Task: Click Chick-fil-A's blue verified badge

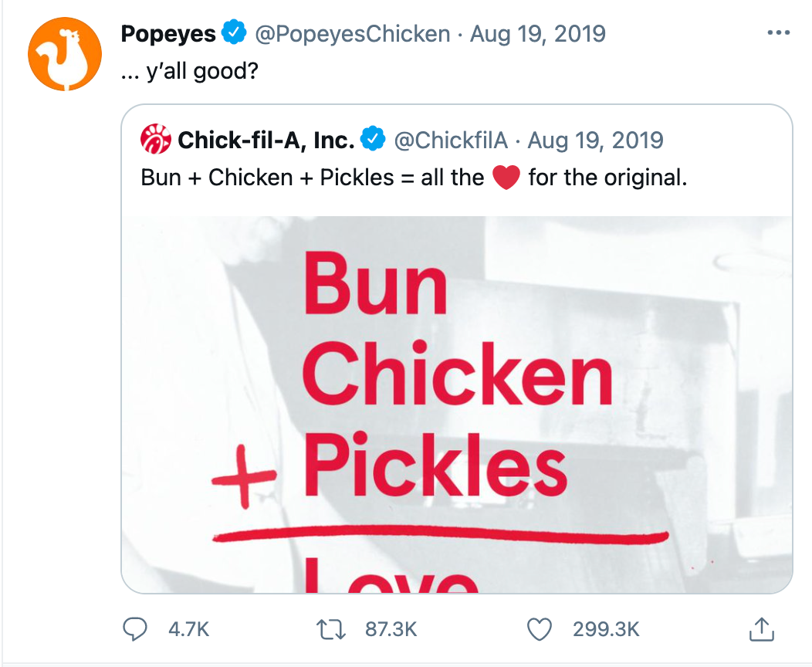Action: click(374, 141)
